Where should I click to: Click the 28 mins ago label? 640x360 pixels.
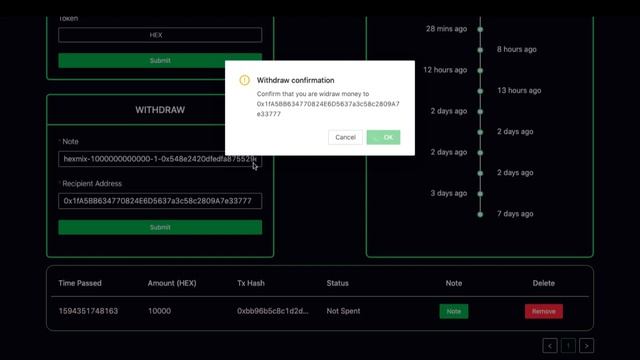447,29
